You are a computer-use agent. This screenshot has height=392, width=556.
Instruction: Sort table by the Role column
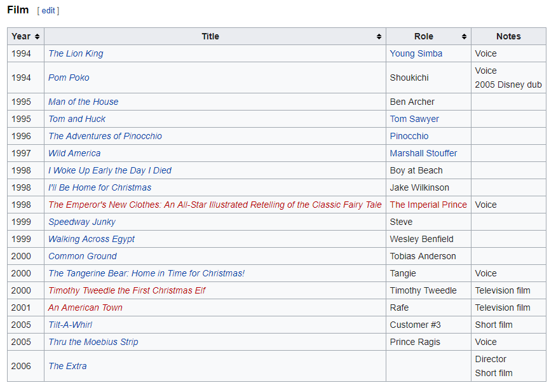click(x=428, y=36)
